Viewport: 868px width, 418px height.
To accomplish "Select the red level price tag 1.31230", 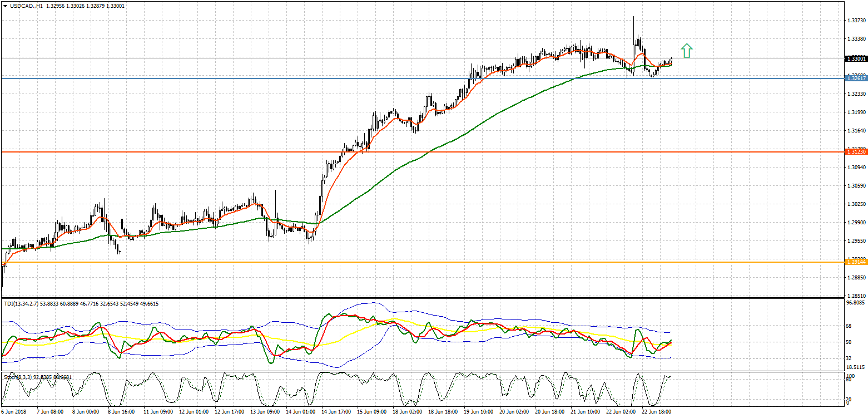I will [856, 151].
